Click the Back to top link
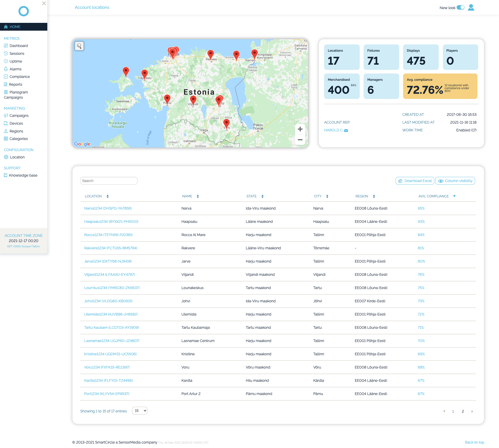 475,442
